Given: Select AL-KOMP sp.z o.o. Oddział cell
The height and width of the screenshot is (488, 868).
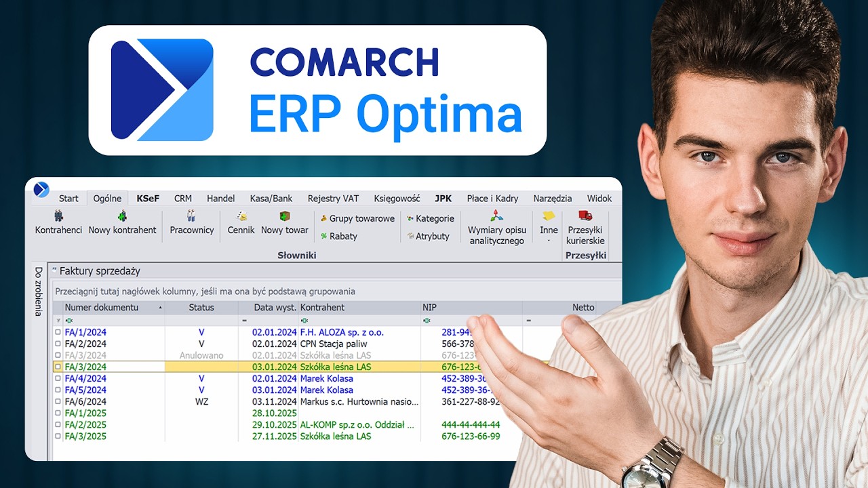Looking at the screenshot, I should click(x=359, y=425).
